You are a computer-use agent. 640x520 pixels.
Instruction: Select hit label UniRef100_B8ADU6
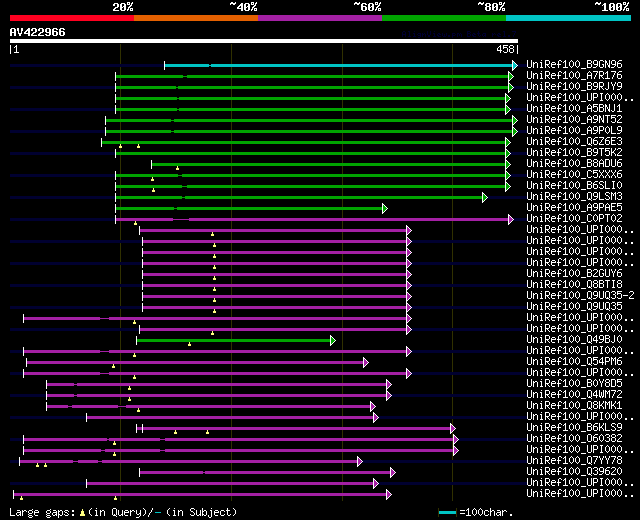pyautogui.click(x=574, y=164)
